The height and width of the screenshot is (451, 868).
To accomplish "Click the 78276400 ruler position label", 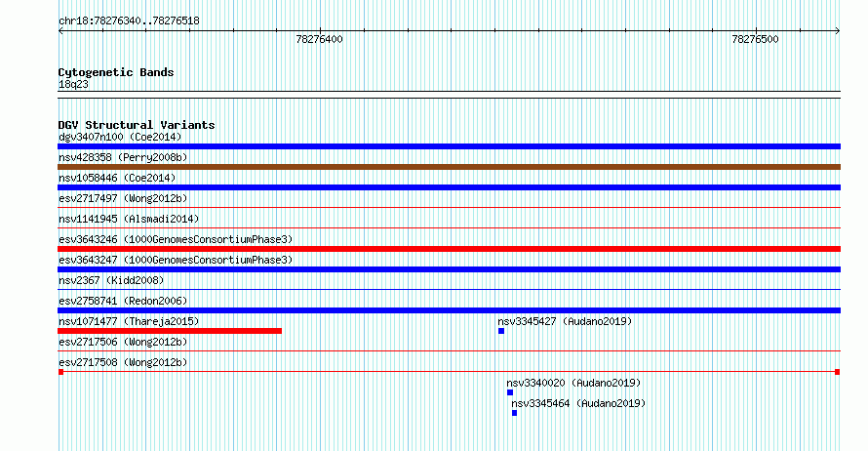I will coord(320,39).
